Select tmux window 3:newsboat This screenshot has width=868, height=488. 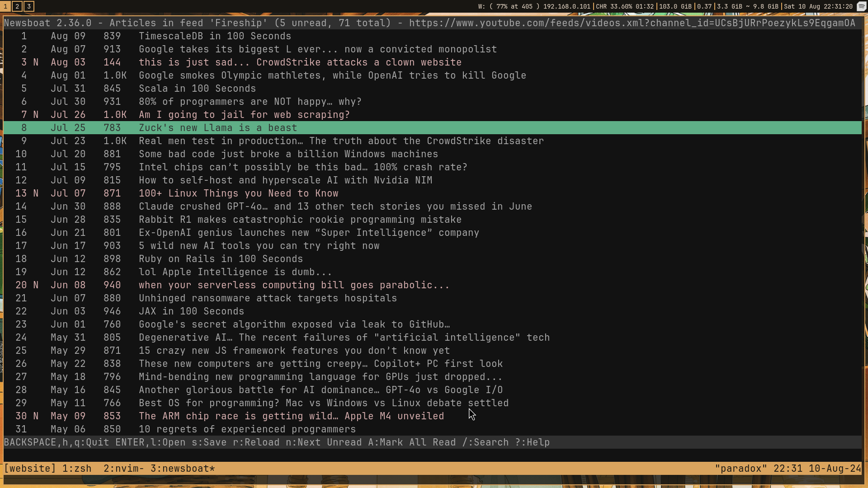point(183,469)
